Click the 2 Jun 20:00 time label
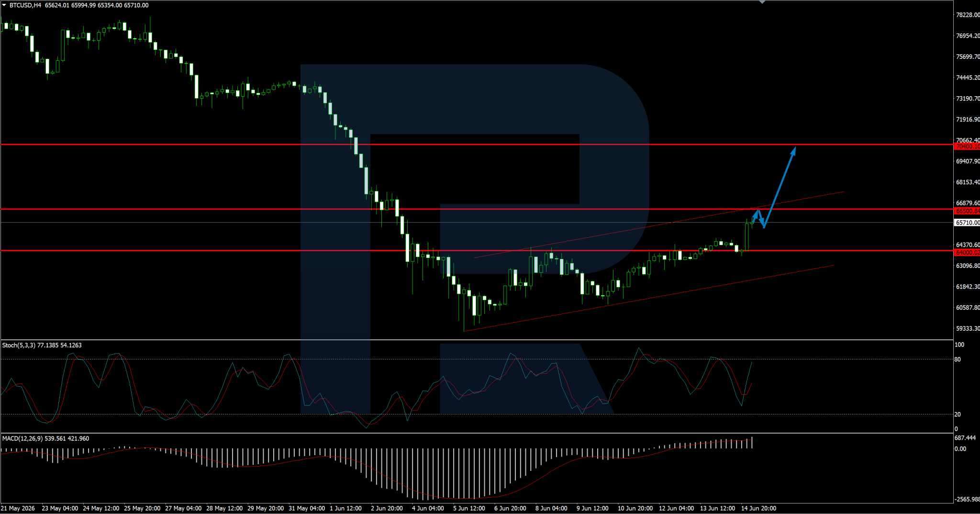This screenshot has width=980, height=514. 387,508
